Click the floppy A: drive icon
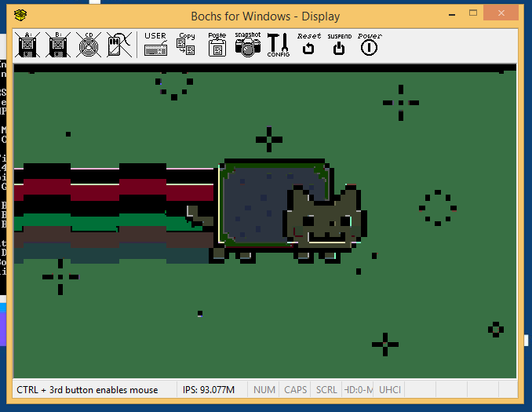Viewport: 532px width, 412px height. click(27, 45)
